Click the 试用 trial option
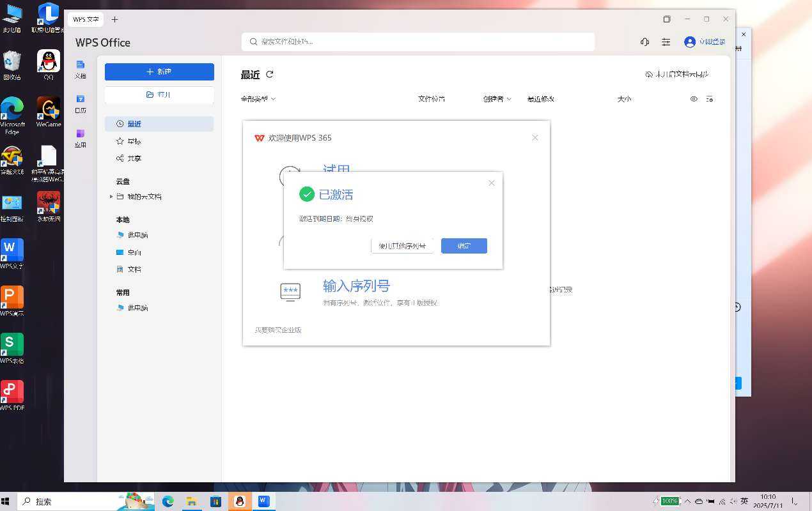The height and width of the screenshot is (511, 812). (x=336, y=169)
